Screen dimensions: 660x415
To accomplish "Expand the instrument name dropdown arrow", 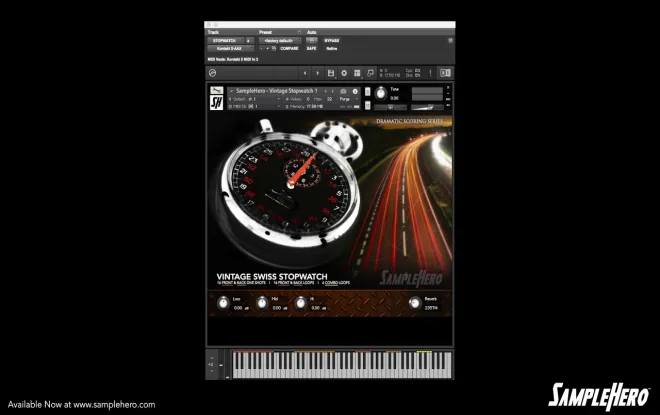I will point(232,91).
